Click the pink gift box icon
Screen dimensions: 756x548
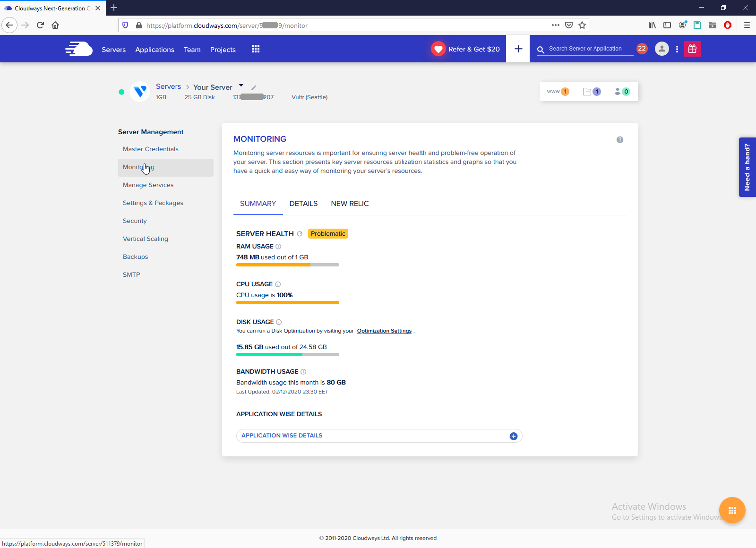click(692, 49)
